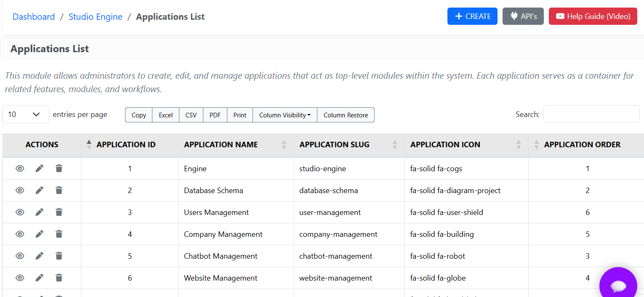
Task: Delete Website Management using trash icon
Action: 59,278
